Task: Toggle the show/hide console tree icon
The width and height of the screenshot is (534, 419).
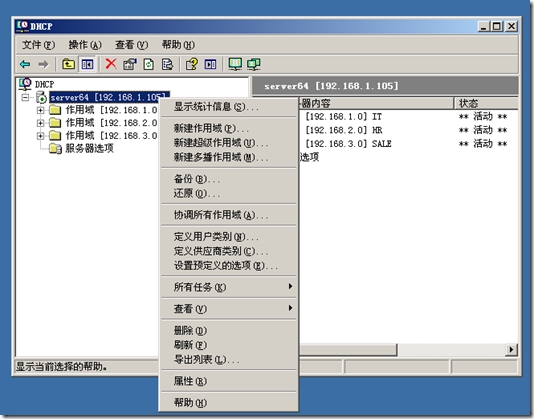Action: tap(87, 64)
